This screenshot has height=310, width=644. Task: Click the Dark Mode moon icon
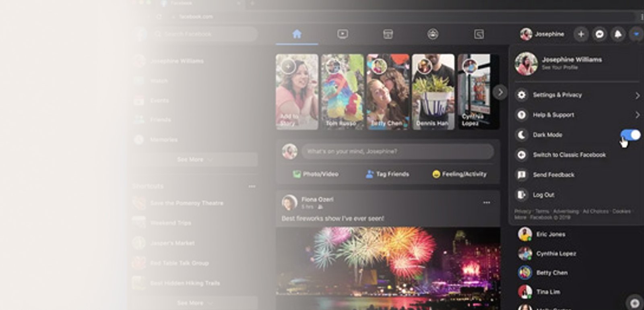tap(522, 135)
